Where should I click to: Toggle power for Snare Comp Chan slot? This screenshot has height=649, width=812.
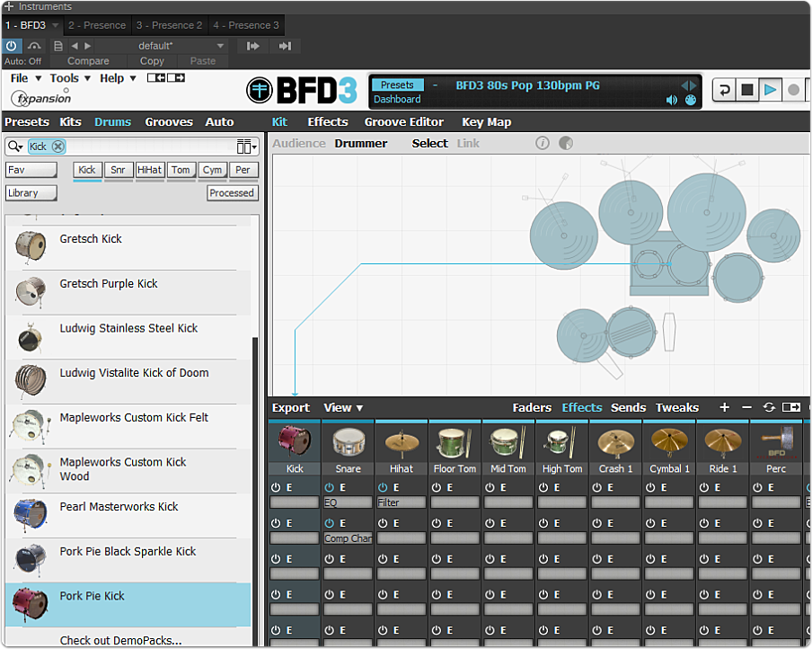pos(330,523)
